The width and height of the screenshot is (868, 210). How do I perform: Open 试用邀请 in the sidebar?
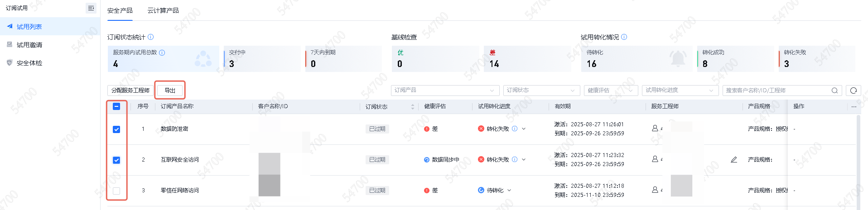pos(29,45)
